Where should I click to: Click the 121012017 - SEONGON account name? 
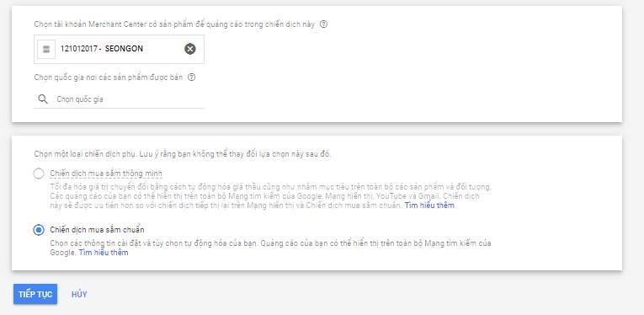102,49
